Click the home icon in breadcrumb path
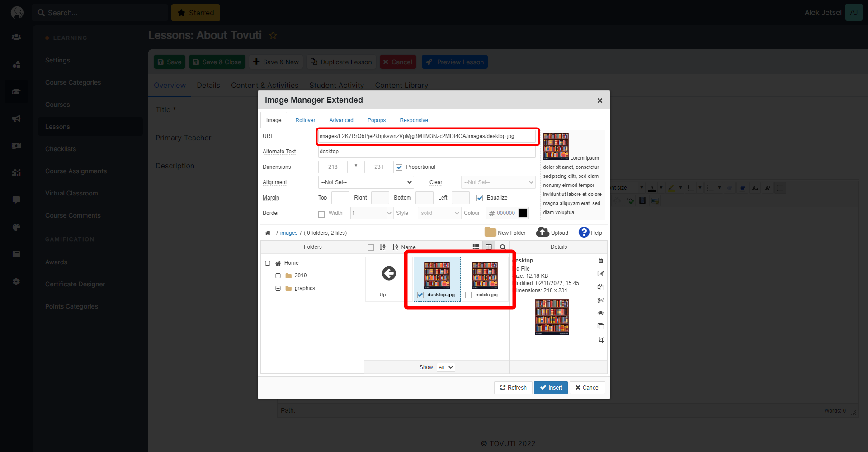This screenshot has height=452, width=868. [268, 233]
